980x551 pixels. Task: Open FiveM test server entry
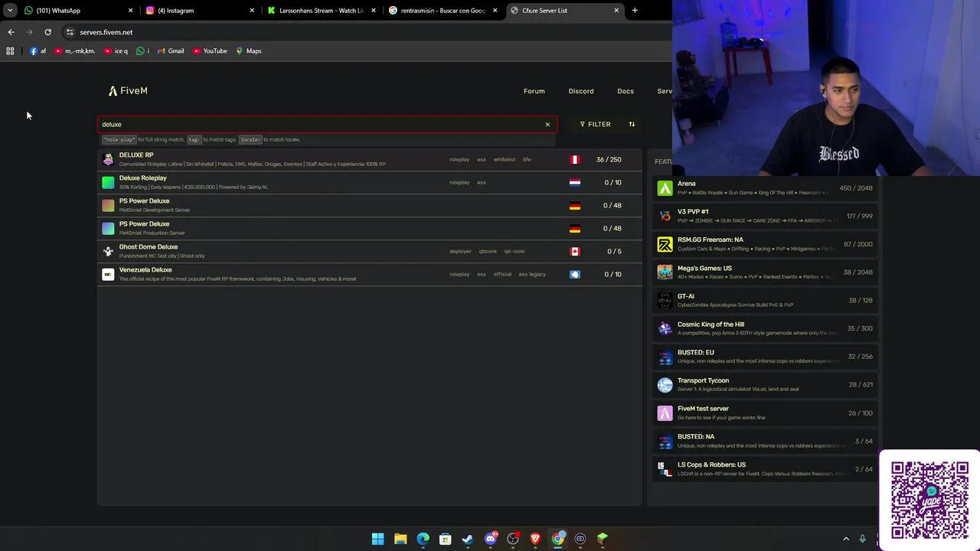[765, 412]
